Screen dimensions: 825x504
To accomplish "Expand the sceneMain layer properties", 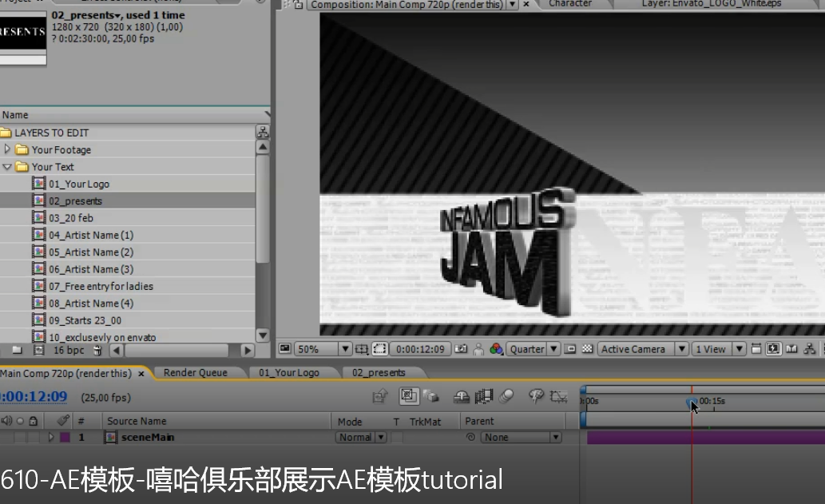I will click(x=51, y=437).
